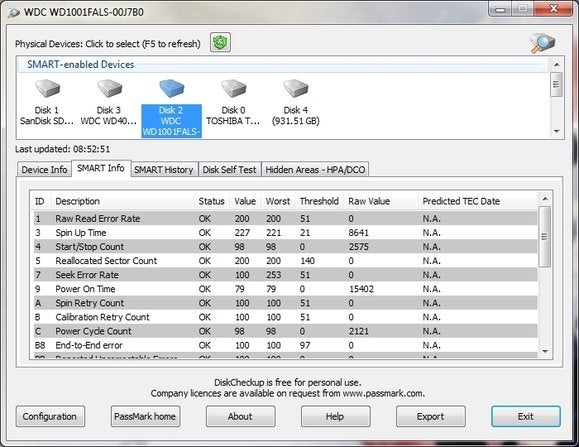579x447 pixels.
Task: Select the Spin Retry Count row
Action: coord(285,303)
